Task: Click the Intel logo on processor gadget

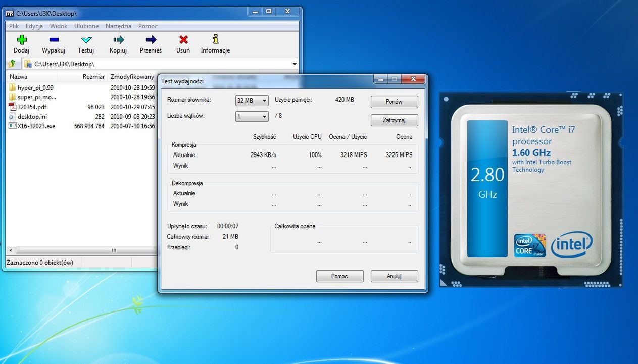Action: (x=571, y=245)
